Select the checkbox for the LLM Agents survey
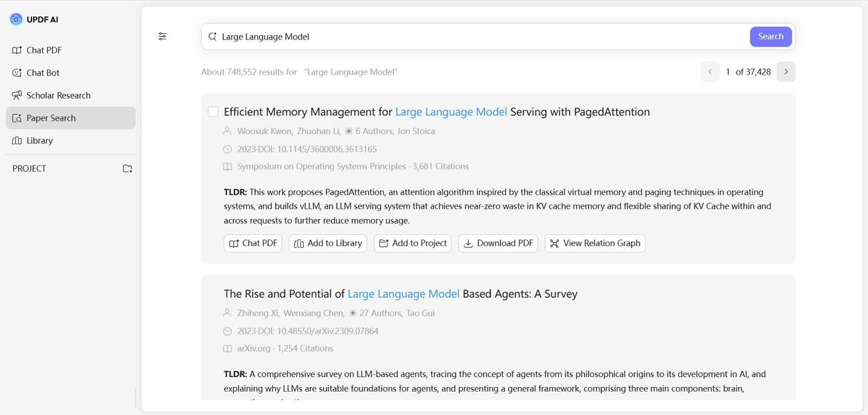This screenshot has height=415, width=868. coord(213,294)
